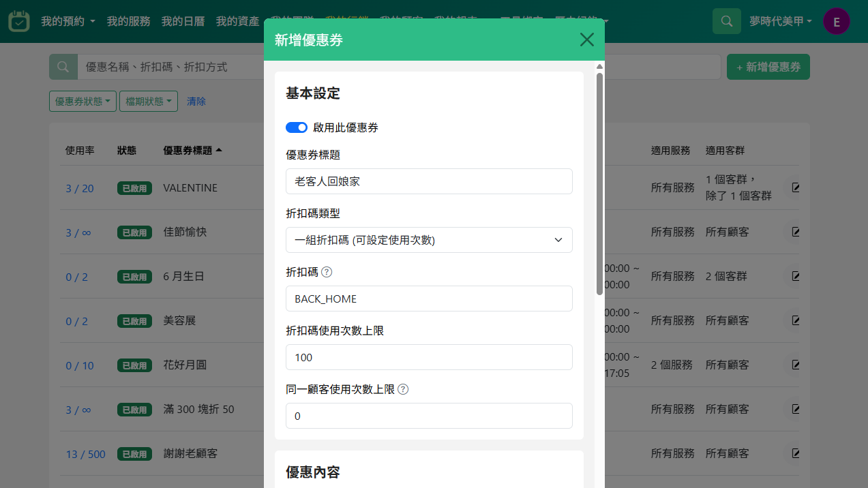Click the edit icon for VALENTINE coupon row
The width and height of the screenshot is (868, 488).
[x=795, y=187]
